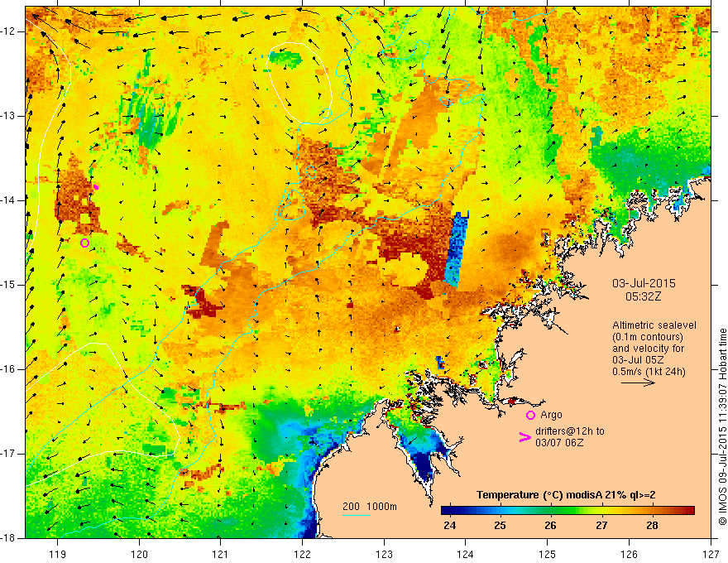Click the latitude axis label '-13'
Screen dimensions: 728x563
click(9, 116)
